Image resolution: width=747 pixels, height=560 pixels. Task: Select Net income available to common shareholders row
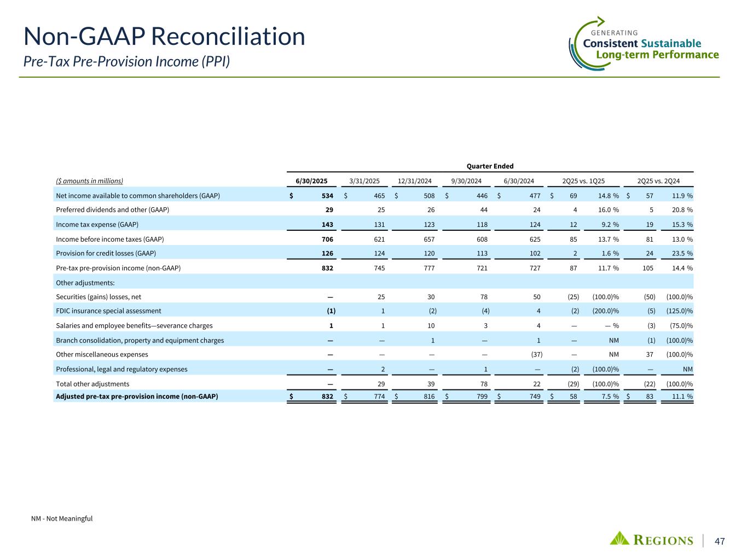[373, 195]
